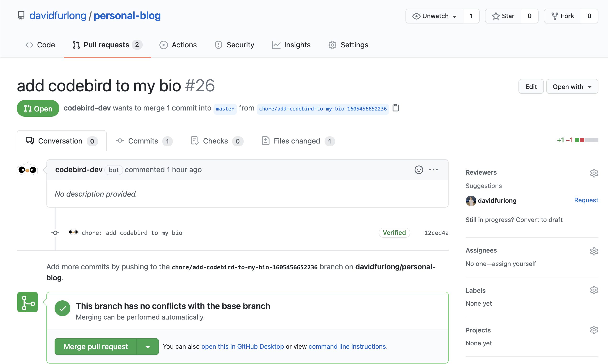Image resolution: width=608 pixels, height=364 pixels.
Task: Expand the Unwatch notifications dropdown
Action: tap(434, 16)
